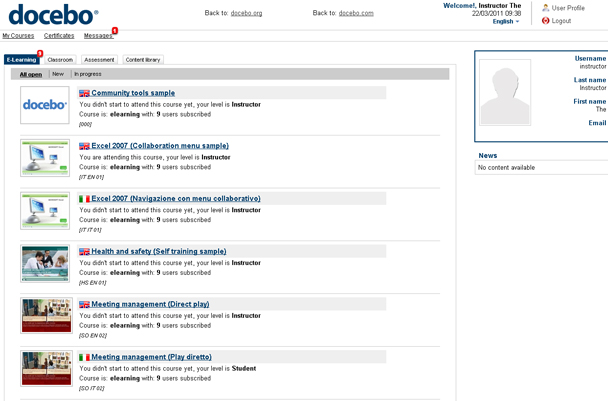Open Meeting management (Play diretto) course
Image resolution: width=608 pixels, height=401 pixels.
[151, 357]
